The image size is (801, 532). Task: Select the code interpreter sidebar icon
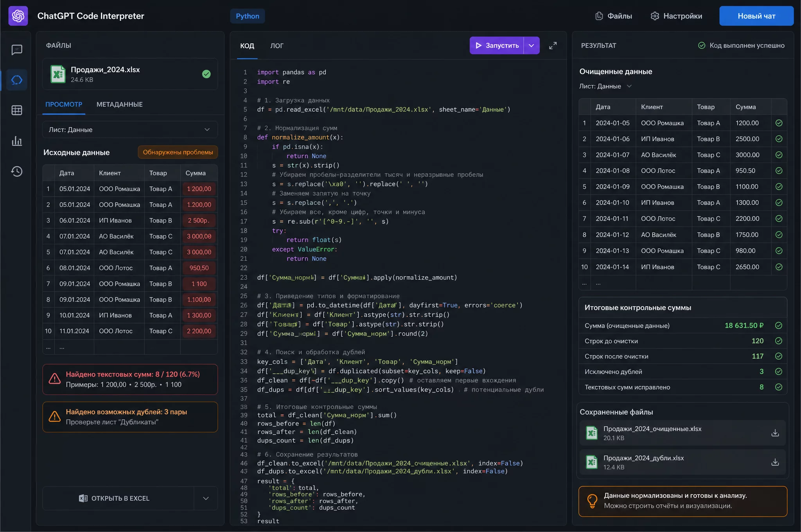coord(17,80)
